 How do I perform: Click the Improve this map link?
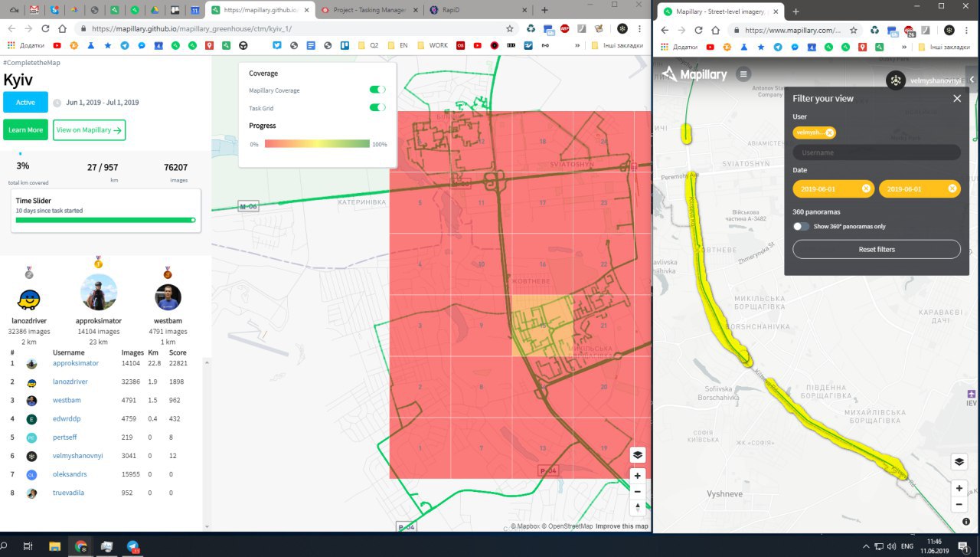(622, 526)
